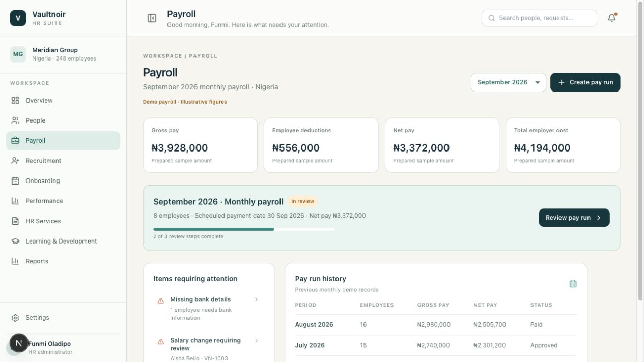Screen dimensions: 644x362
Task: Click the Vaultnoir V logo icon
Action: coord(18,18)
